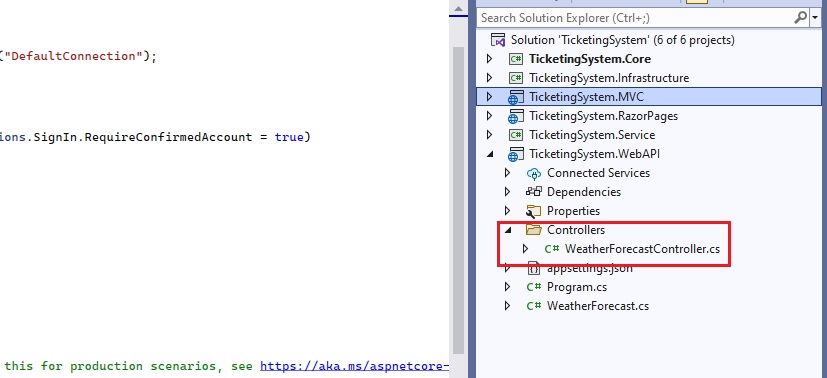
Task: Click the Properties wrench icon
Action: [534, 211]
